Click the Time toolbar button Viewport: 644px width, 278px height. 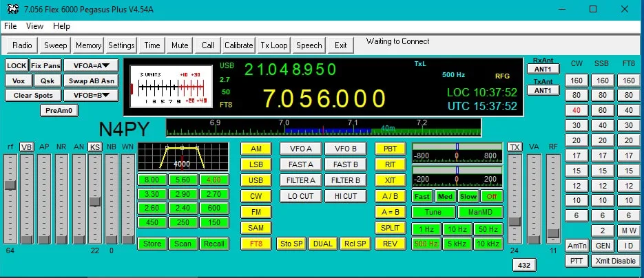click(x=152, y=45)
